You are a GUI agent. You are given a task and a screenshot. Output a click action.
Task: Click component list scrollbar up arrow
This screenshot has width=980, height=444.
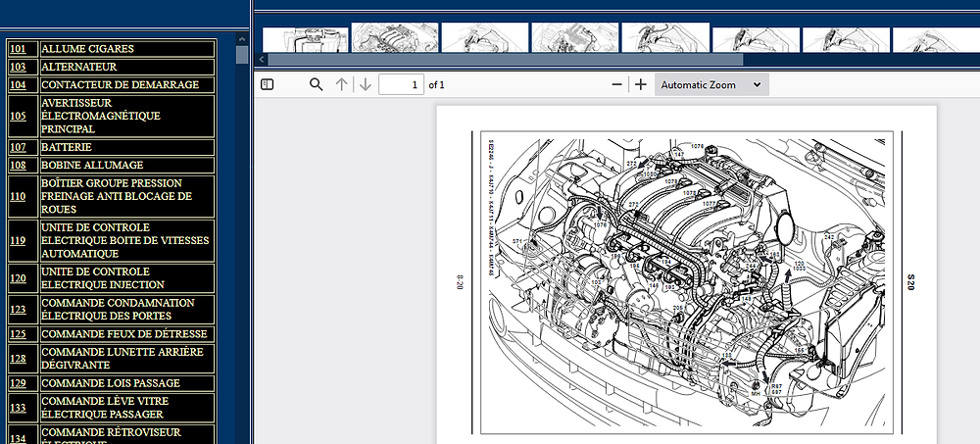pos(242,39)
